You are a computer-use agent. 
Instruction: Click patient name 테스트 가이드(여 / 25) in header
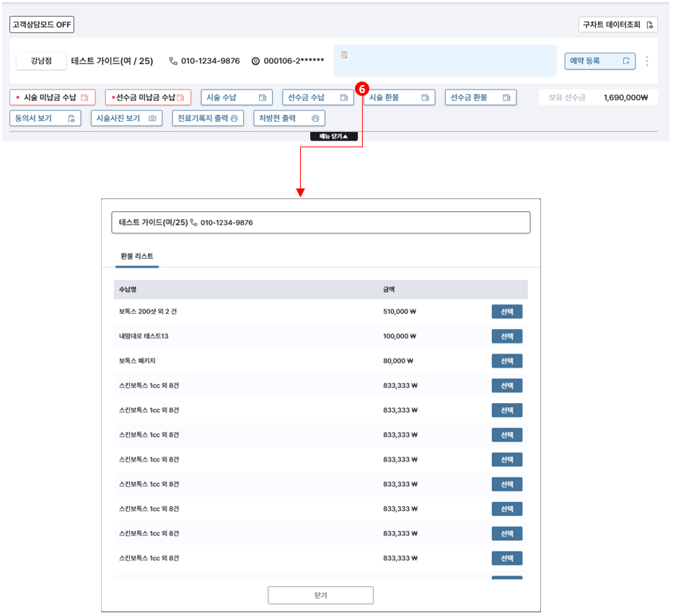click(x=112, y=61)
